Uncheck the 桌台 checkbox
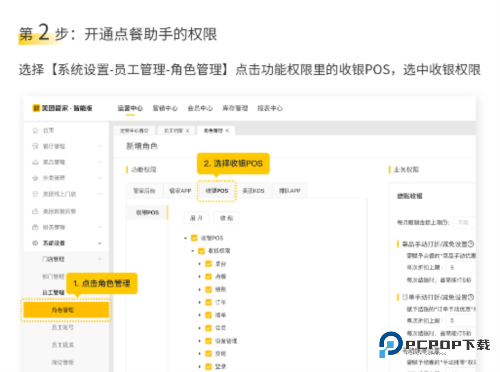Screen dimensions: 500x372 pyautogui.click(x=209, y=264)
